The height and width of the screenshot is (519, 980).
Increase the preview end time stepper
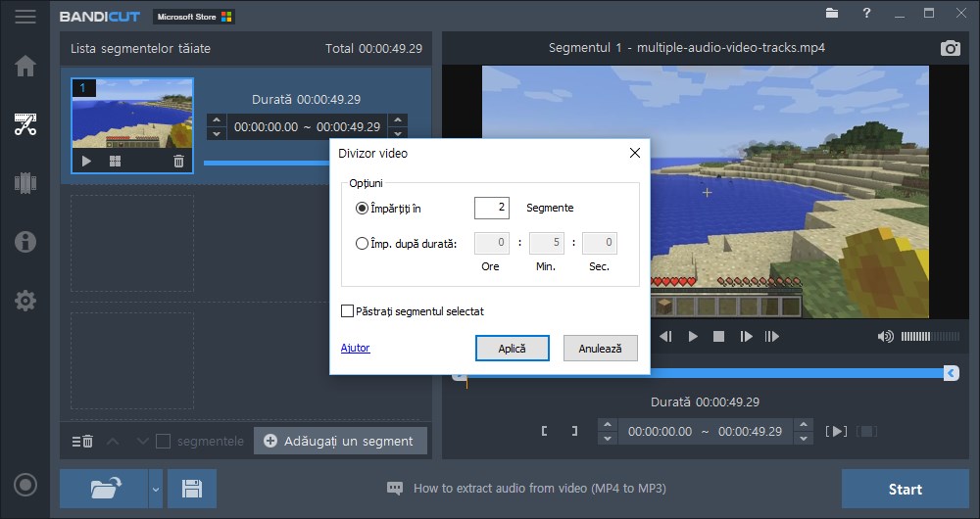click(804, 425)
